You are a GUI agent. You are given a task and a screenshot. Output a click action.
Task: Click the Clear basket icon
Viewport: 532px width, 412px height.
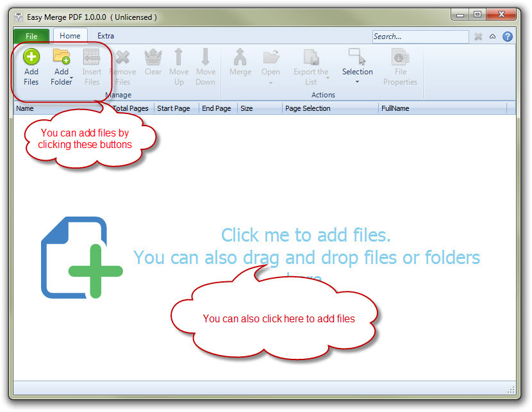coord(153,56)
